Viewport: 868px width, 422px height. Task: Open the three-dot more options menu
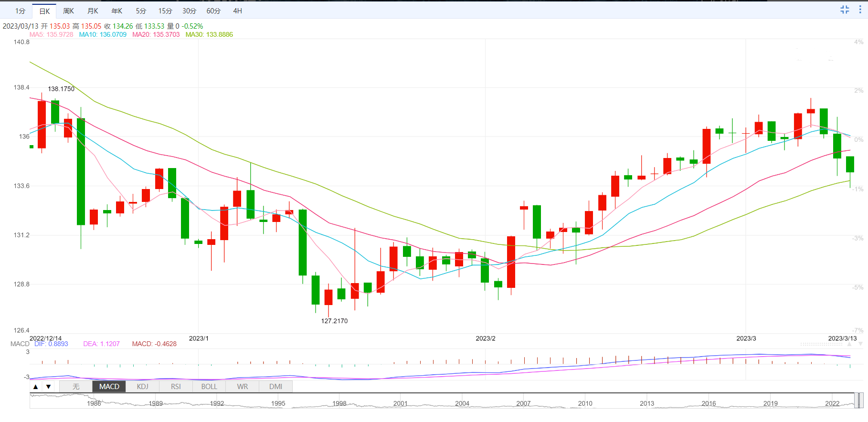pos(860,10)
